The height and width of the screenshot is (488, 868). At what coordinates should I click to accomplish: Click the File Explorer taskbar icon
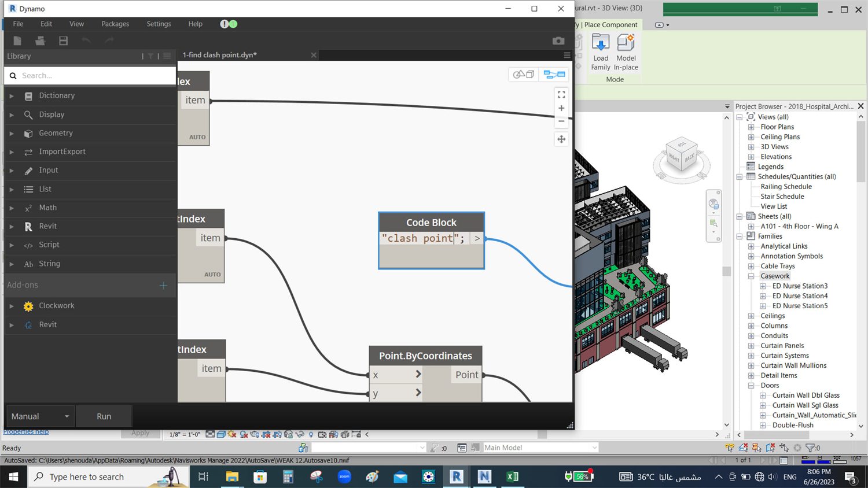pos(232,476)
